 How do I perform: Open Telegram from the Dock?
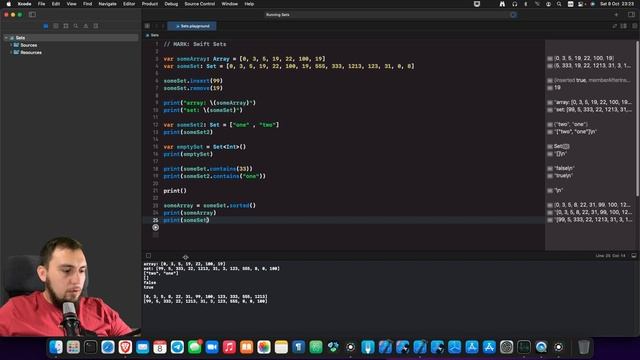[x=178, y=347]
